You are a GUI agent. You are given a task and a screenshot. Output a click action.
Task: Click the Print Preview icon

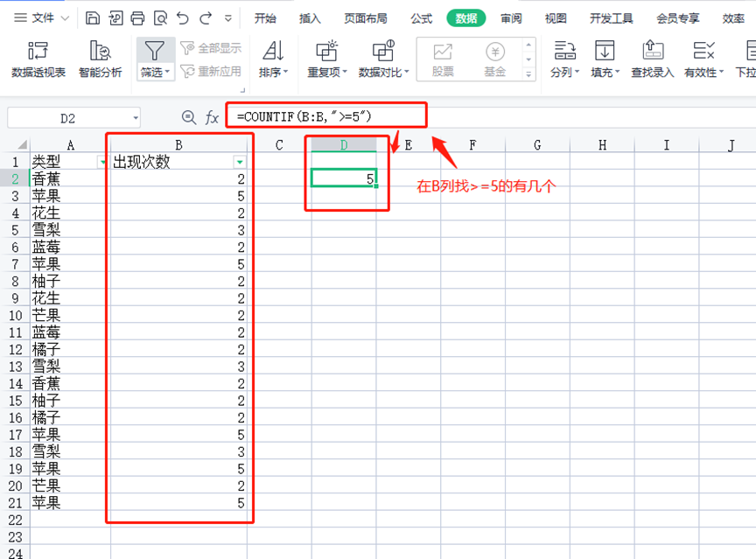click(160, 18)
